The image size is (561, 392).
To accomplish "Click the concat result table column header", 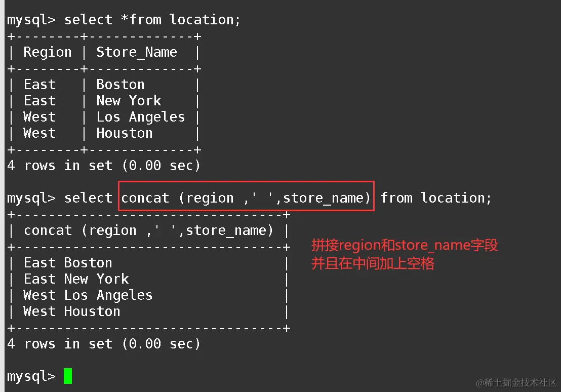I will [x=149, y=230].
